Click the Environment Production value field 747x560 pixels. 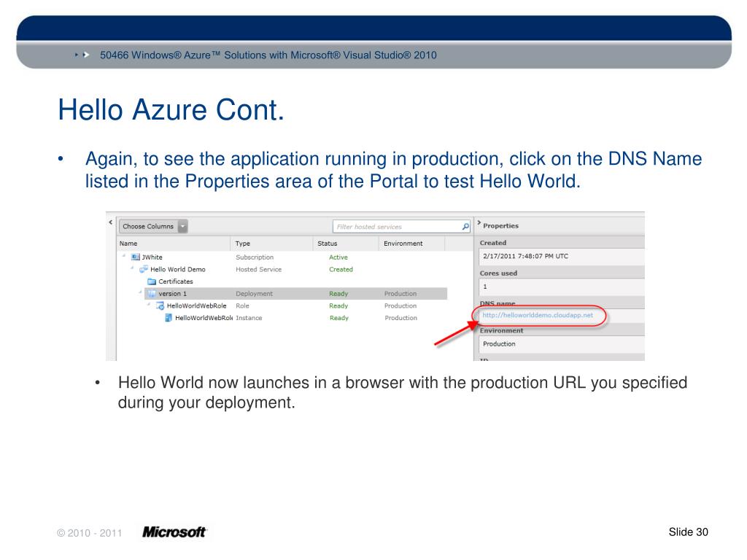tap(561, 344)
